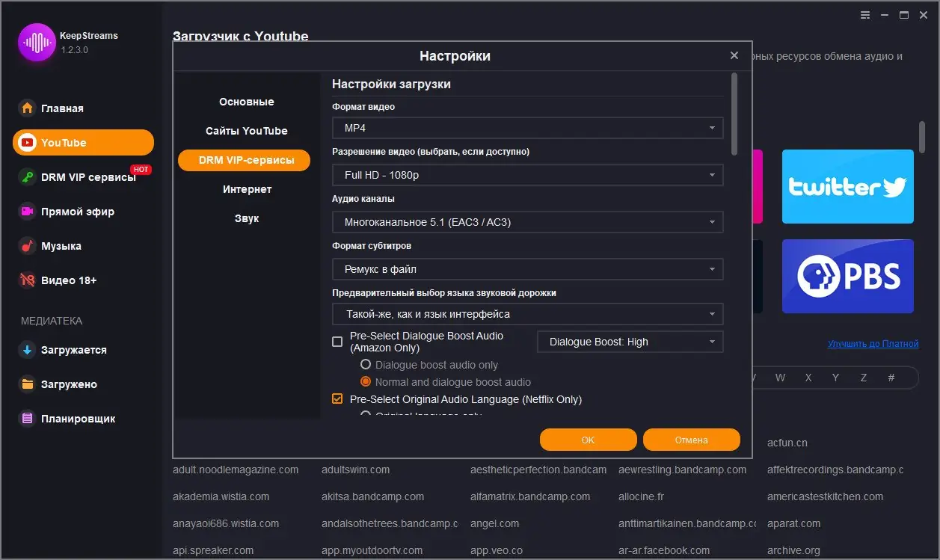Click the YouTube play icon in sidebar

click(x=28, y=143)
